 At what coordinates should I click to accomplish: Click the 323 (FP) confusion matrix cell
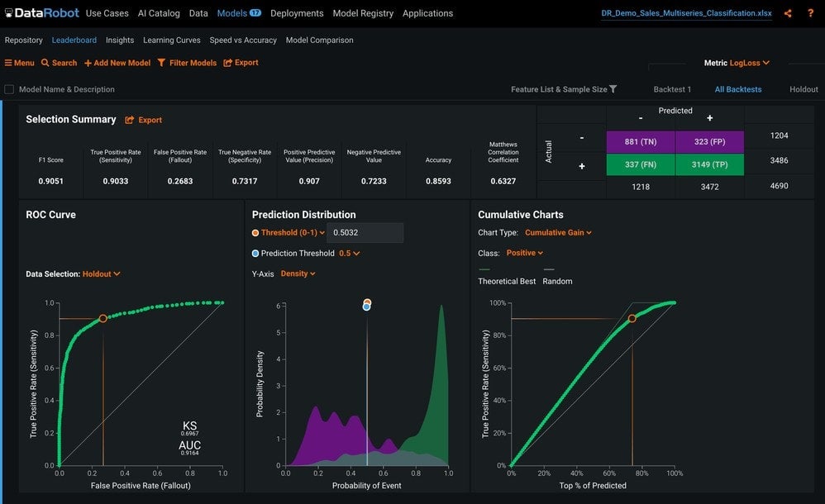coord(710,141)
